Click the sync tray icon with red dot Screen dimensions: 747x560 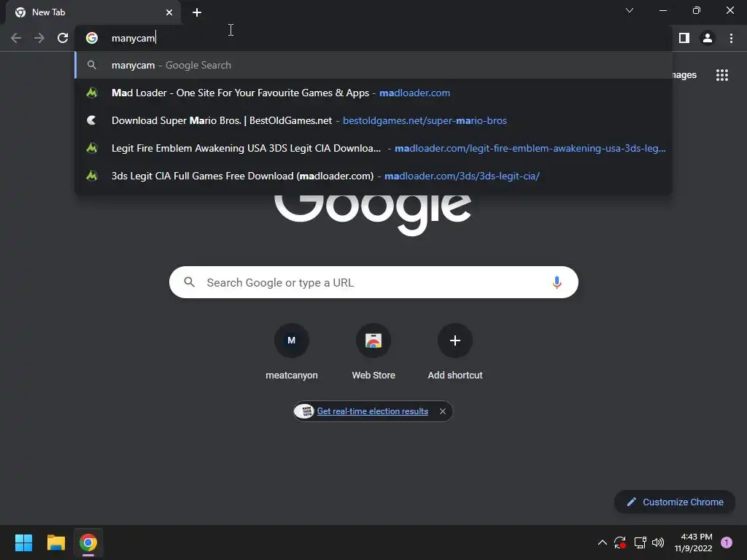620,542
